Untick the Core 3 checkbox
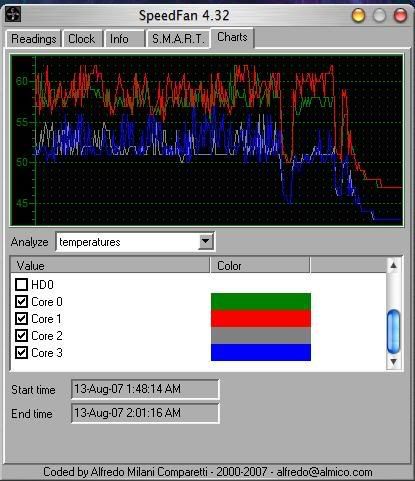The height and width of the screenshot is (481, 415). 22,353
